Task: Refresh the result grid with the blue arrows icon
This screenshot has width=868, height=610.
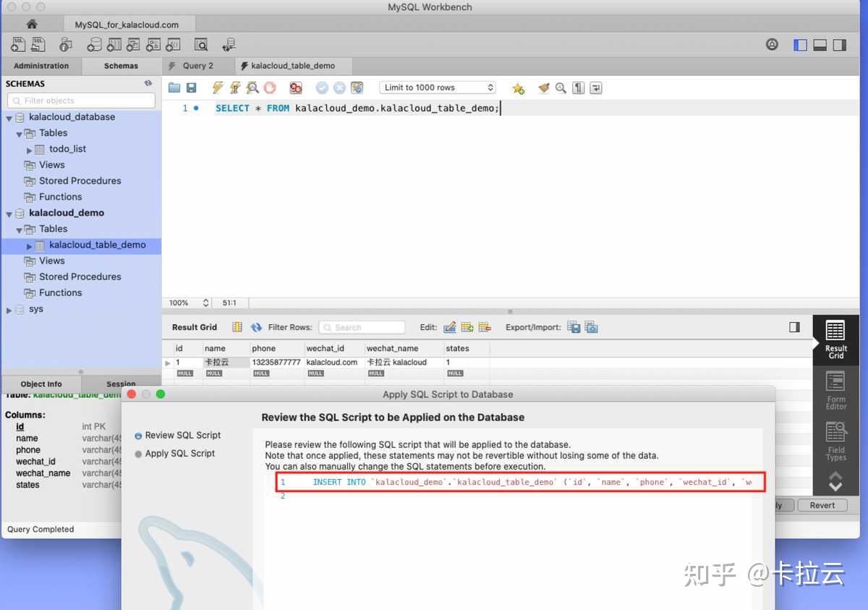Action: 257,327
